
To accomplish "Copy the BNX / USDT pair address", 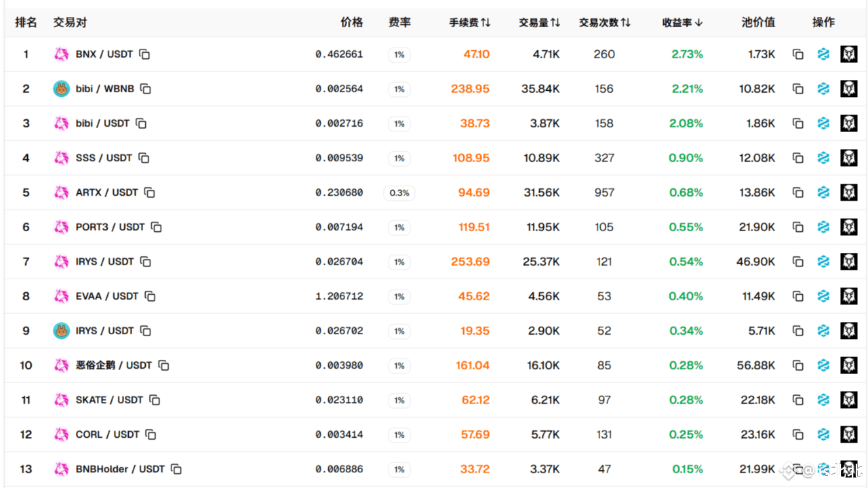I will click(x=144, y=54).
